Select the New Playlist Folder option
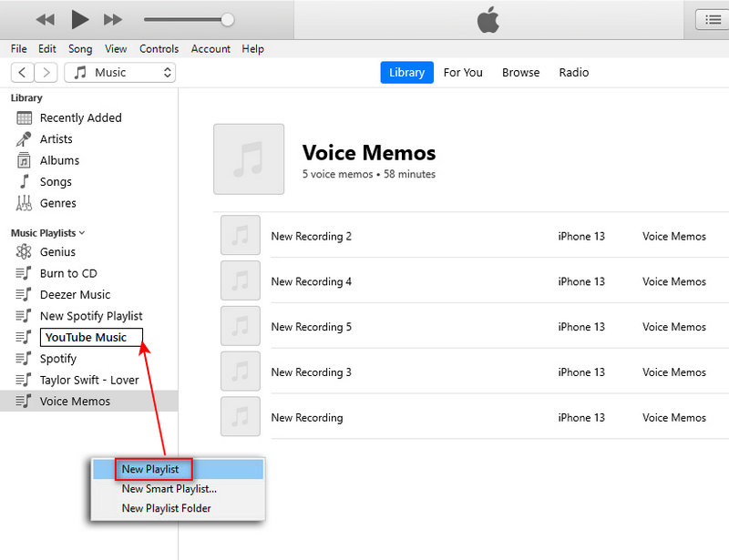The image size is (729, 560). [x=165, y=508]
